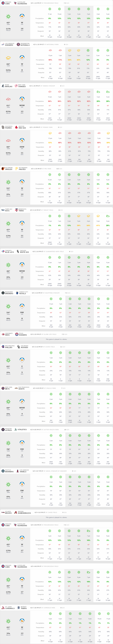113x644 pixels.
Task: Click the Detroit Tigers team logo
Action: click(19, 607)
